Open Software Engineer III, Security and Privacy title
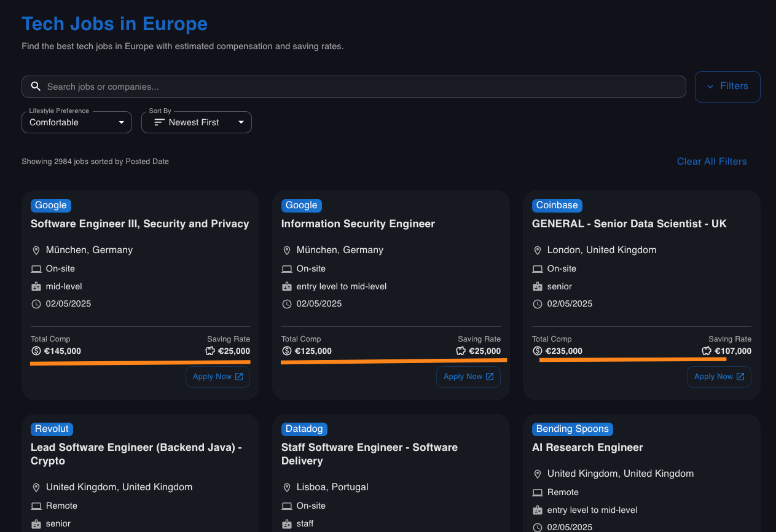Image resolution: width=776 pixels, height=532 pixels. (140, 224)
